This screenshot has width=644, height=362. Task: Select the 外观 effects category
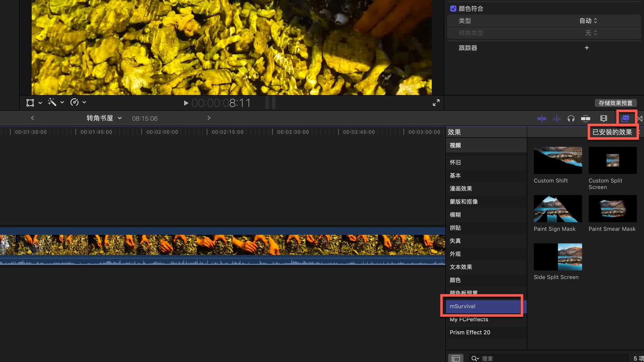(486, 254)
